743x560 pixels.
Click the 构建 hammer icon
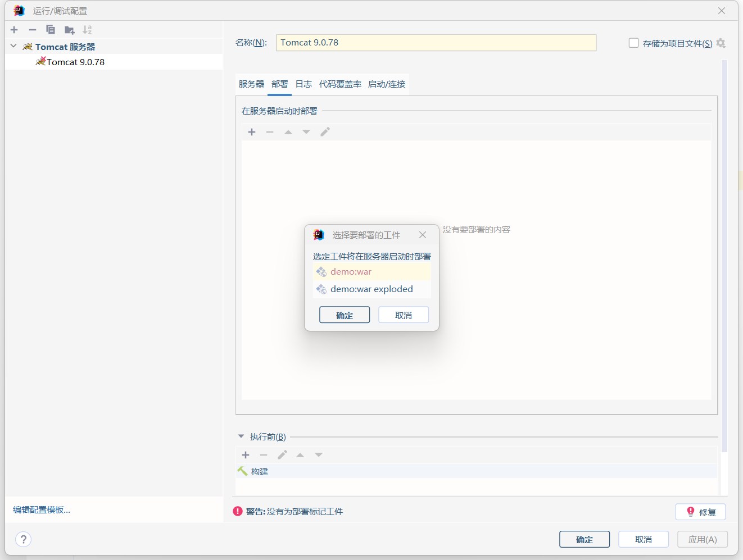pyautogui.click(x=242, y=471)
